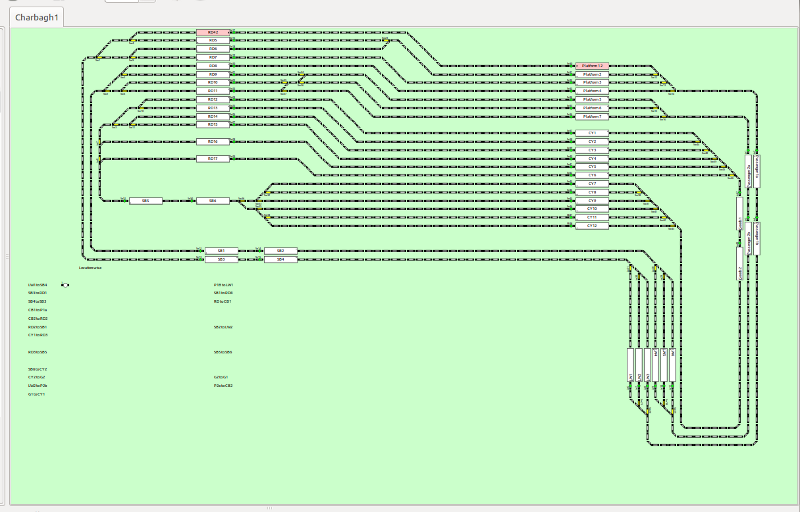This screenshot has width=800, height=512.
Task: Select the pink highlighted Platform 1/2 block
Action: point(592,66)
